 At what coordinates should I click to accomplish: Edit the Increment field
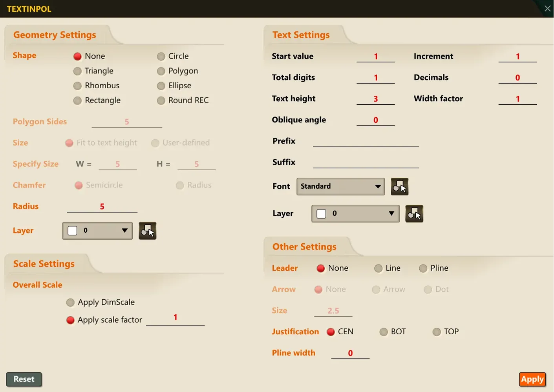[x=517, y=57]
